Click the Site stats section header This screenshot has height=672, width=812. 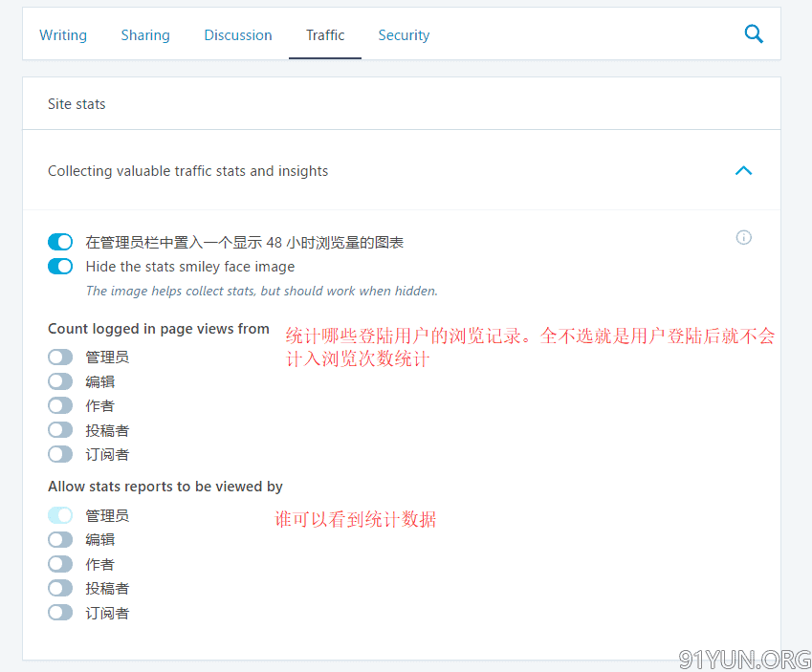point(77,104)
